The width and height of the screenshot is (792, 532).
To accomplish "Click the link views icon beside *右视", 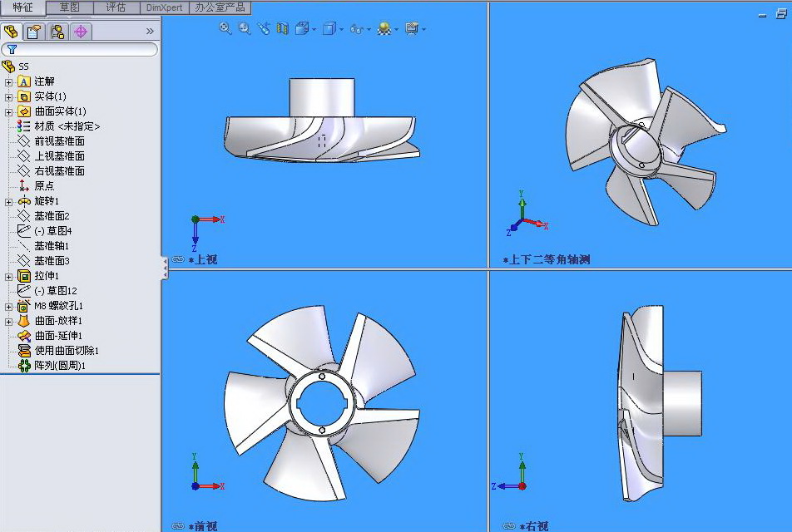I will pyautogui.click(x=508, y=526).
